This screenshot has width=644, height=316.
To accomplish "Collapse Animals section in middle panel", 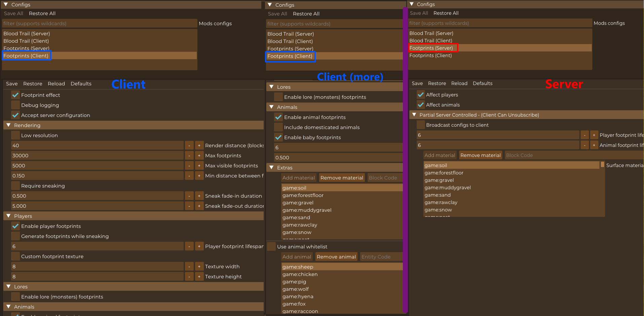I will (x=271, y=107).
